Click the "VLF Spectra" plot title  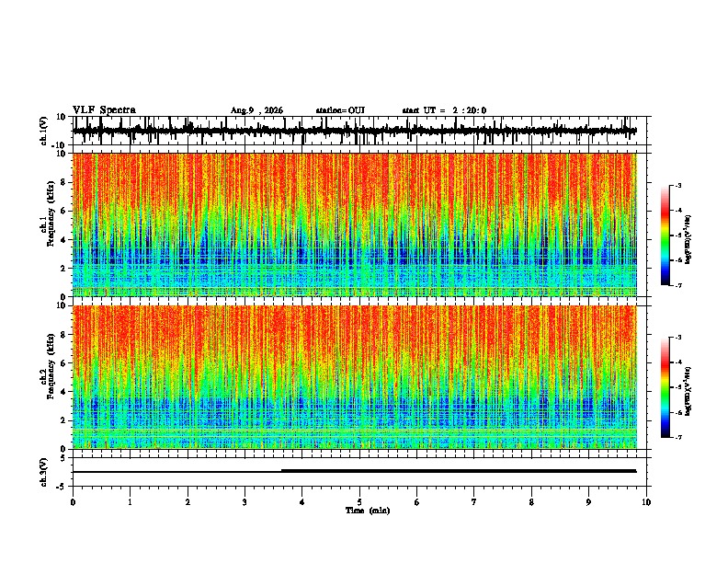click(x=104, y=110)
